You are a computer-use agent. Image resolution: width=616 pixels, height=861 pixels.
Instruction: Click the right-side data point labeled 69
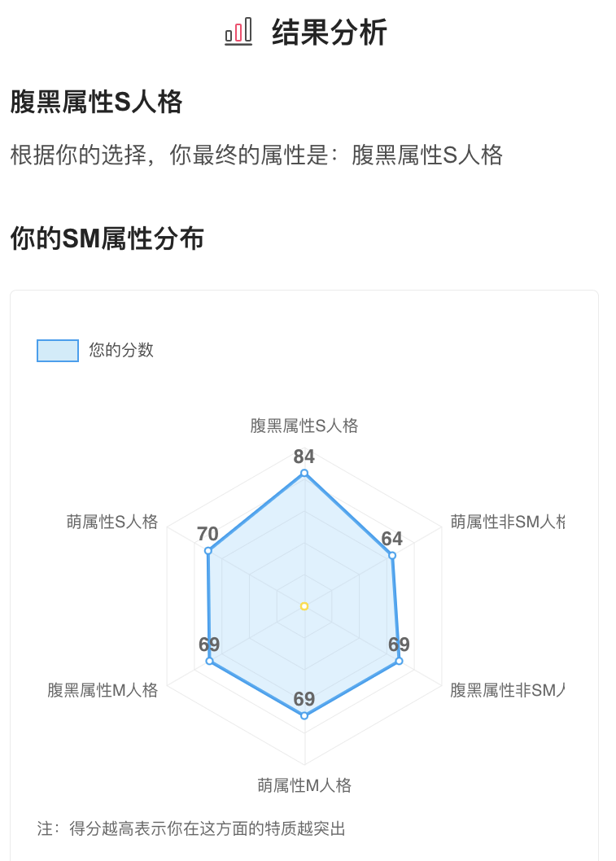[399, 661]
